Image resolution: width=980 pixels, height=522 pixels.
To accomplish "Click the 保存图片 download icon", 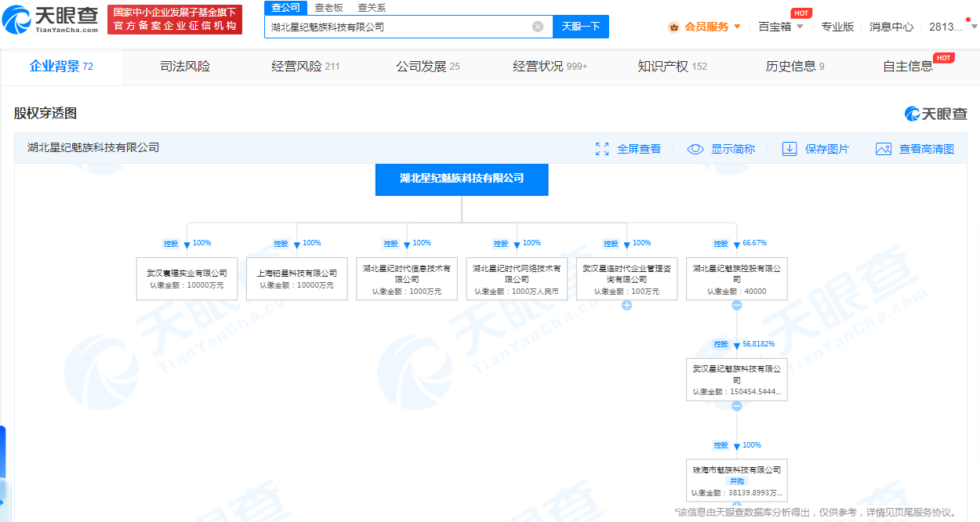I will 789,149.
